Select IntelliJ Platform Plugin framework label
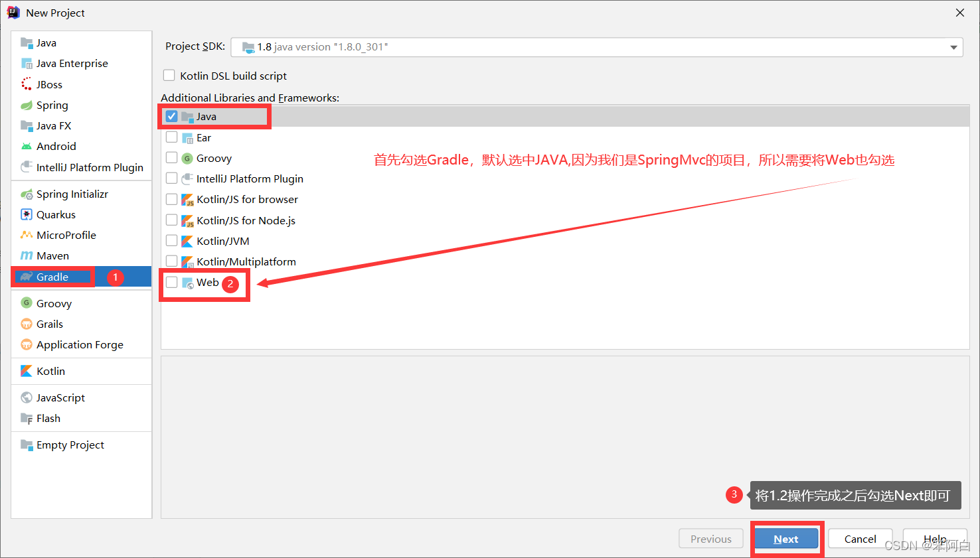The image size is (980, 558). click(x=250, y=179)
